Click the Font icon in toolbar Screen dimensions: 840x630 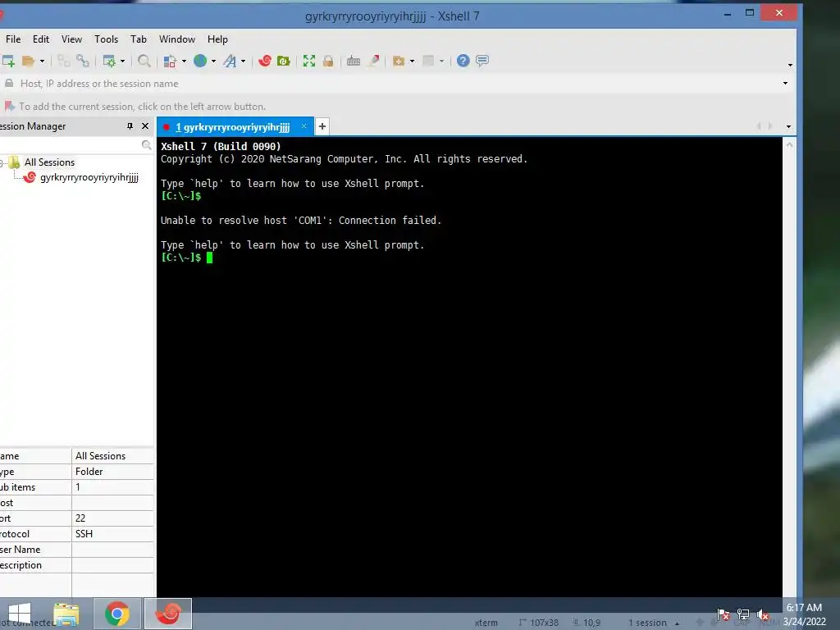click(230, 61)
